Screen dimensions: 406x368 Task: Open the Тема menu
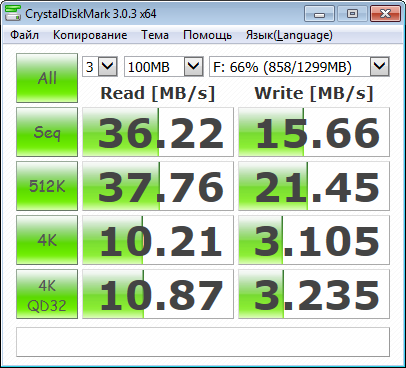click(x=155, y=35)
